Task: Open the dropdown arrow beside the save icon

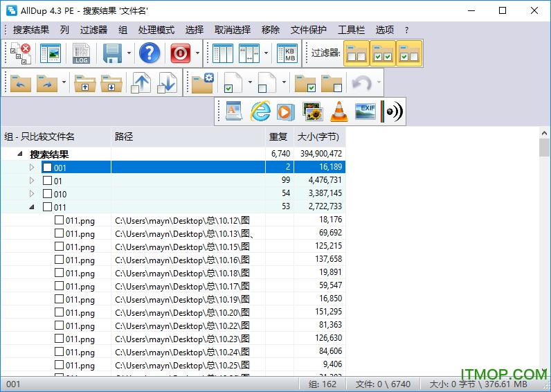Action: (129, 53)
